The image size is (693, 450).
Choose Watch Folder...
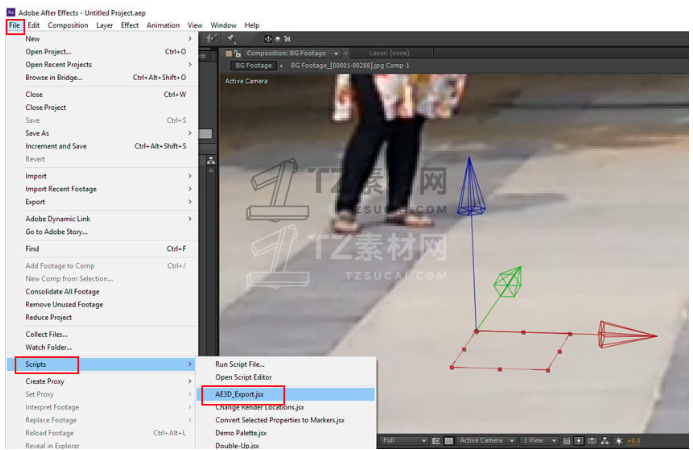[103, 347]
